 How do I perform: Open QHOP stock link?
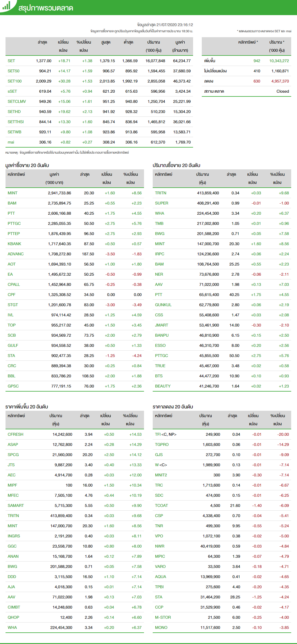coord(13,617)
